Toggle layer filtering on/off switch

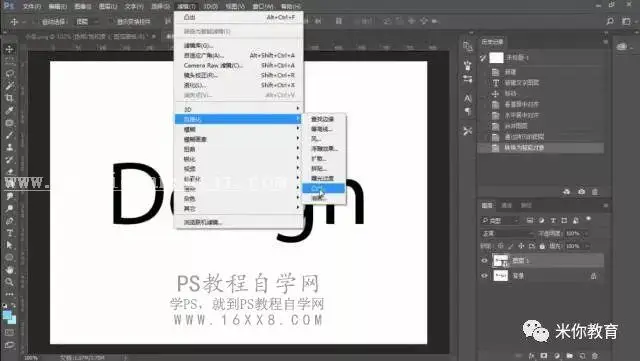pyautogui.click(x=589, y=219)
